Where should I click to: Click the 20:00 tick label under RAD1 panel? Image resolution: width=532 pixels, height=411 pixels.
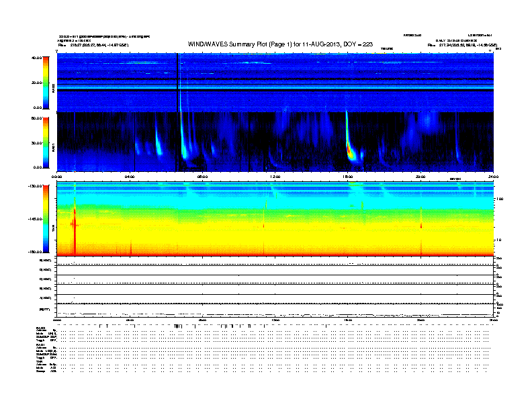(x=420, y=177)
